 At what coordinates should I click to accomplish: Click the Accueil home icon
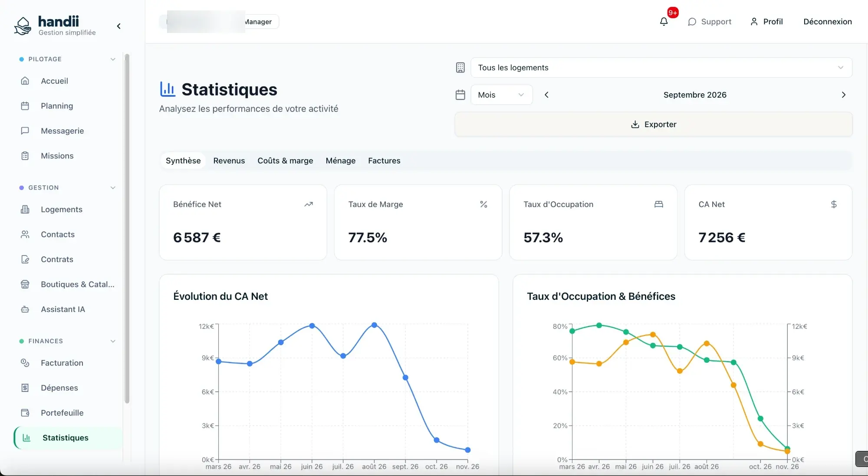point(25,81)
